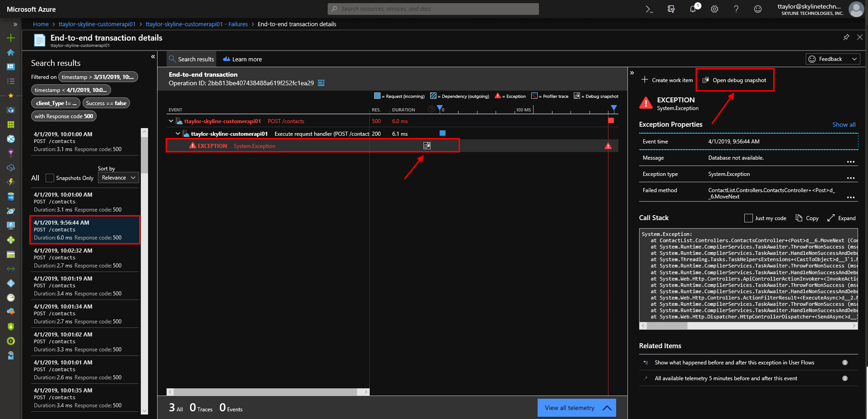Click info icon for User Flows related item
The width and height of the screenshot is (868, 419).
(x=845, y=363)
